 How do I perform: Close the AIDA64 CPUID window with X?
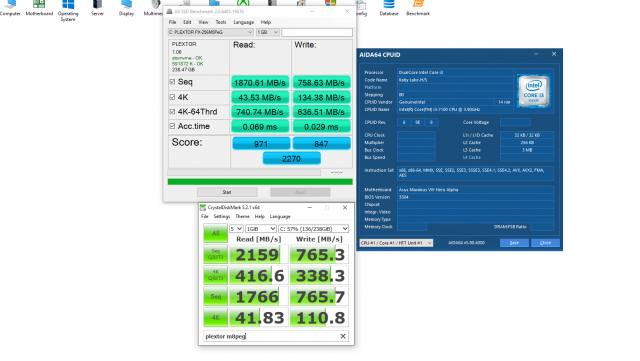click(x=554, y=54)
